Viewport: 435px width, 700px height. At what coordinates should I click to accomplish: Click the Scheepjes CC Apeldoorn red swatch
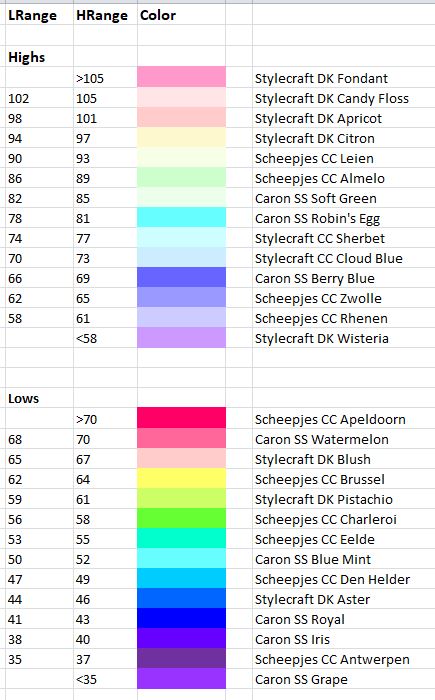(x=181, y=418)
